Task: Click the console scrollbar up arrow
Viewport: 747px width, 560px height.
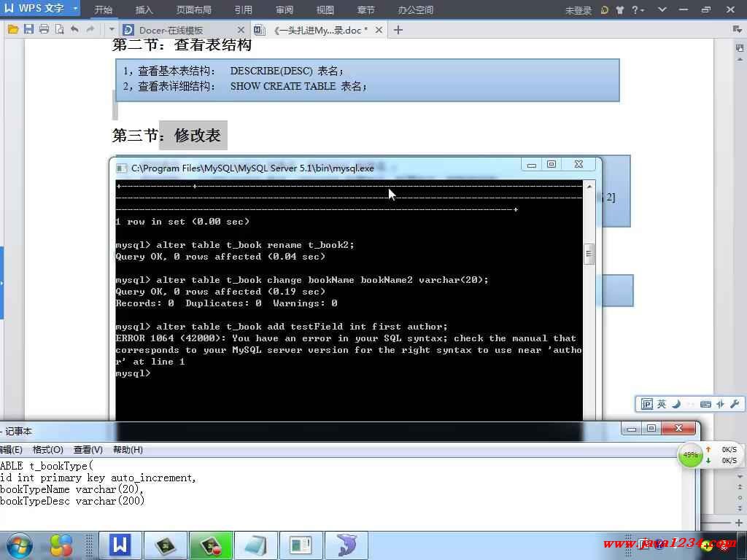Action: pyautogui.click(x=589, y=187)
